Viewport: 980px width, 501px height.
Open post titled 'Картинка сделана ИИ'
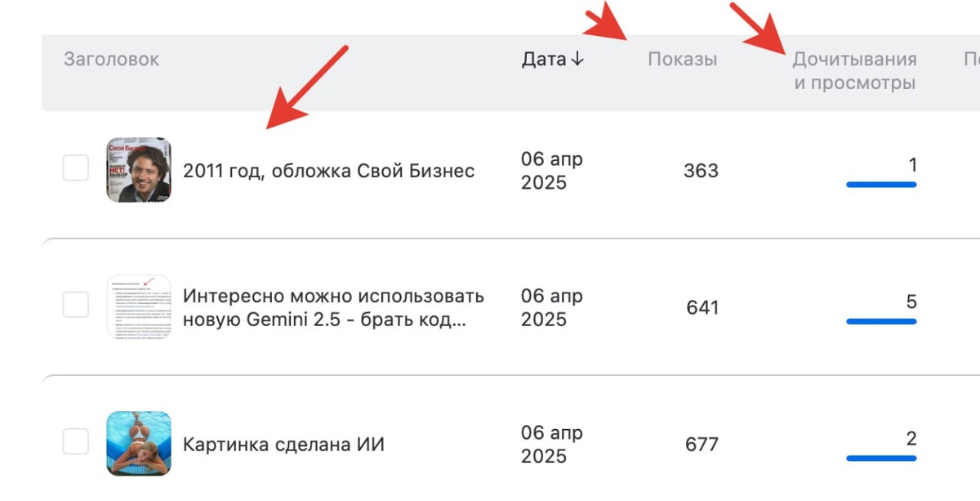point(283,445)
